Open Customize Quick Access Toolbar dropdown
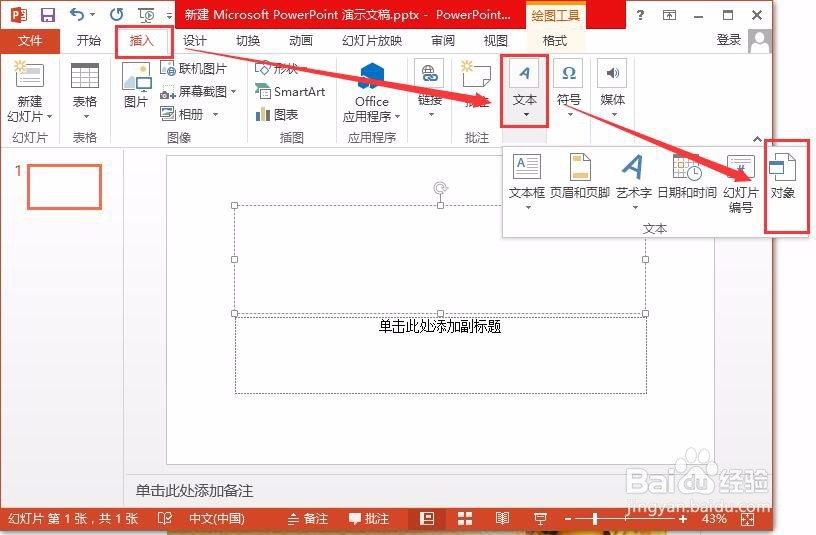The height and width of the screenshot is (535, 816). (x=169, y=16)
